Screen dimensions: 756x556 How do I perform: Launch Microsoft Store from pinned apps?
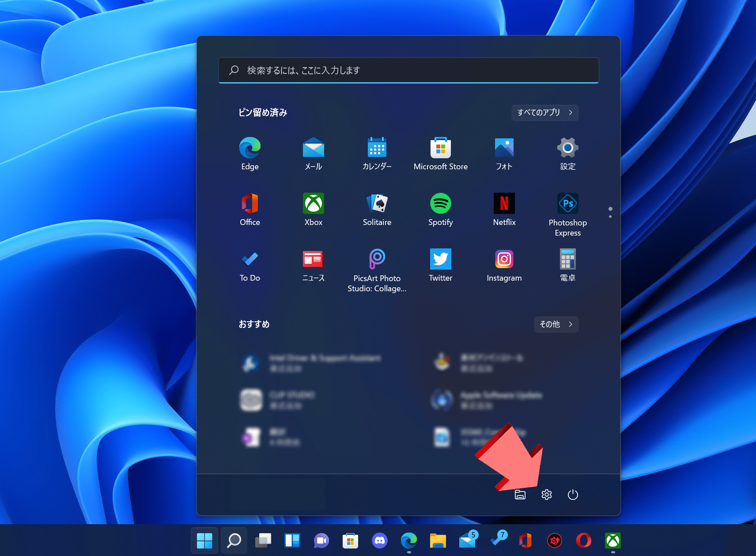click(x=441, y=154)
